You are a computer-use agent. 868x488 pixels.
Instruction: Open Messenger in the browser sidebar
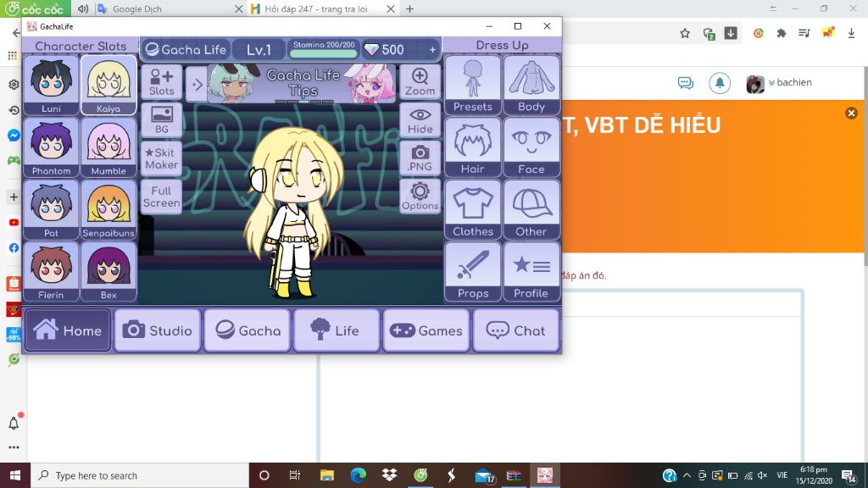(14, 136)
